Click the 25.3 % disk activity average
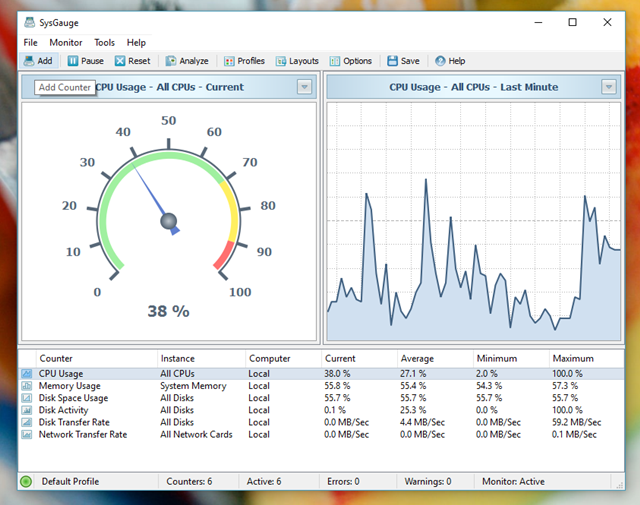The image size is (640, 505). point(413,410)
